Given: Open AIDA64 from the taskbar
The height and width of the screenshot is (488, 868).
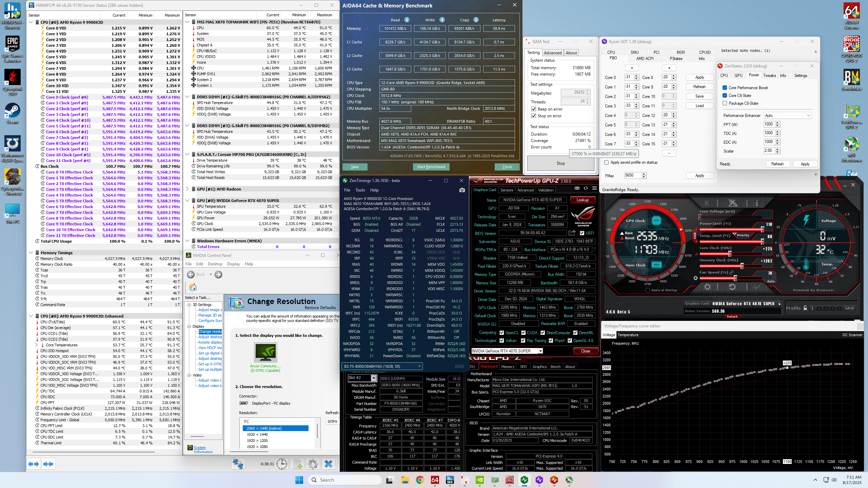Looking at the screenshot, I should [435, 480].
